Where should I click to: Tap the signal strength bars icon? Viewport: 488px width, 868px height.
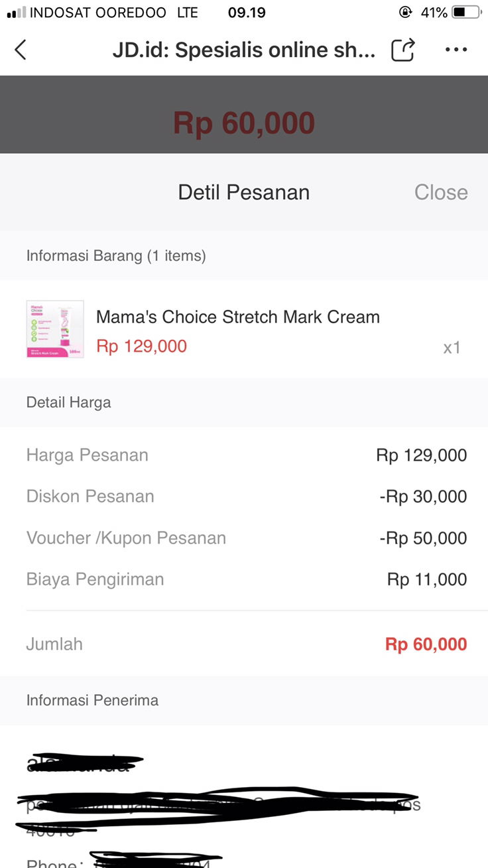[x=16, y=12]
